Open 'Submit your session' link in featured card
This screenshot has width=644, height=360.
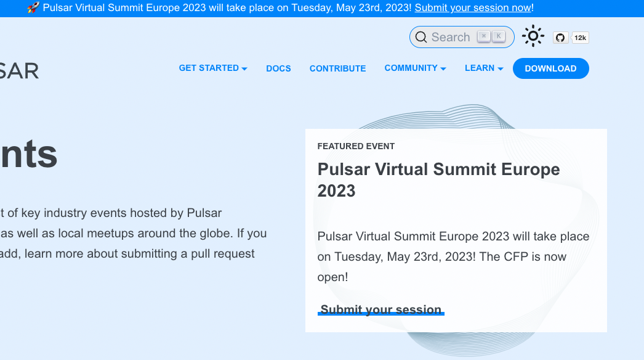[380, 309]
